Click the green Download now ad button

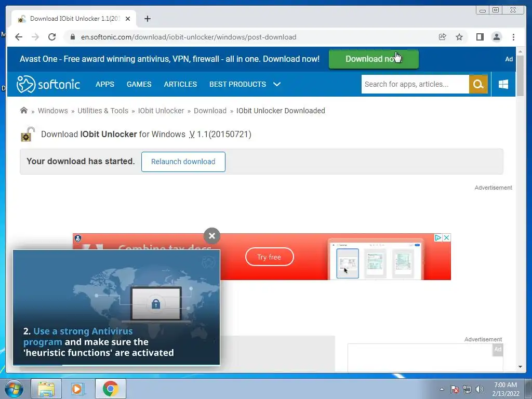[x=374, y=59]
